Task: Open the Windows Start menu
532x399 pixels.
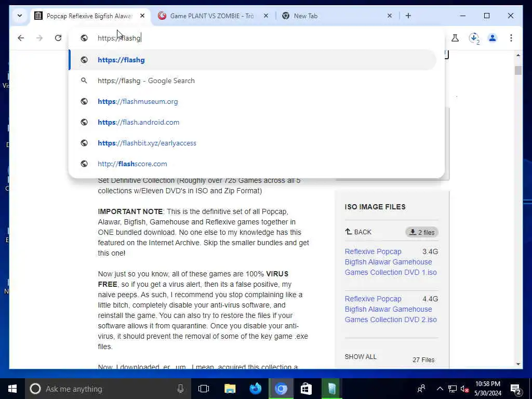Action: (x=12, y=389)
